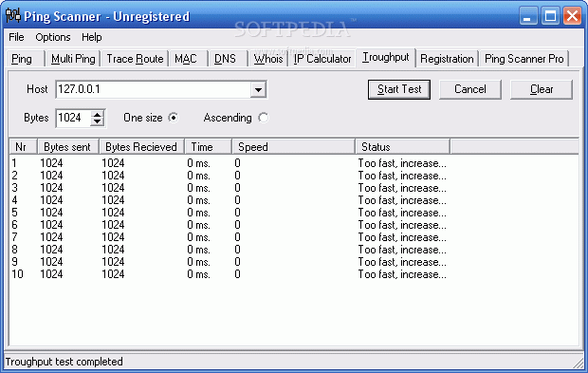Decrease Bytes with the down spinner arrow
This screenshot has height=373, width=588.
pyautogui.click(x=97, y=121)
